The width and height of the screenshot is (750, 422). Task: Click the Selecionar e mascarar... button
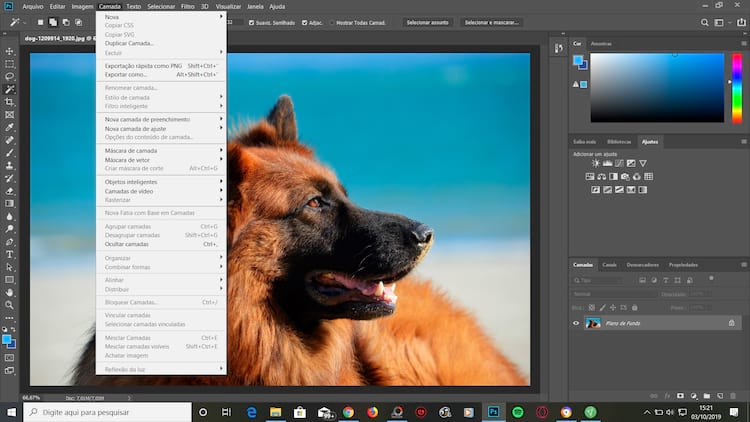coord(491,22)
